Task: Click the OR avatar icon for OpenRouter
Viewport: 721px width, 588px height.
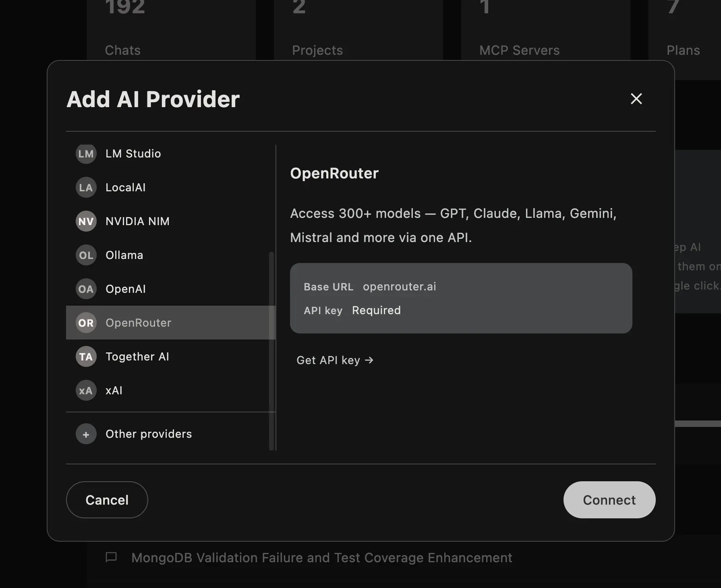Action: 86,323
